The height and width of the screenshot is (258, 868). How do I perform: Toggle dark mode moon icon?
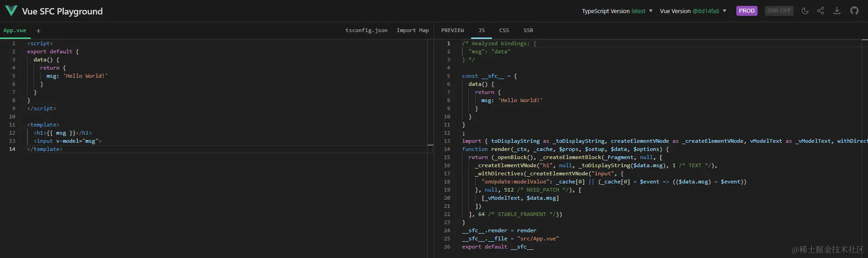tap(805, 11)
